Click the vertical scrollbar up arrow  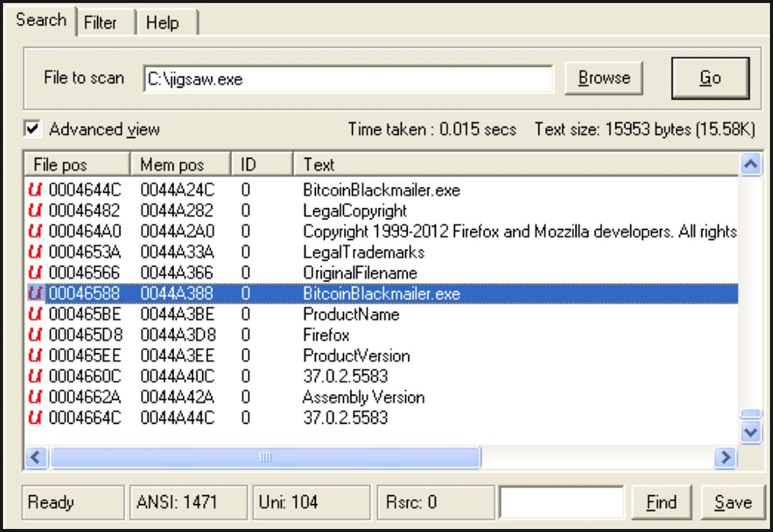point(751,164)
